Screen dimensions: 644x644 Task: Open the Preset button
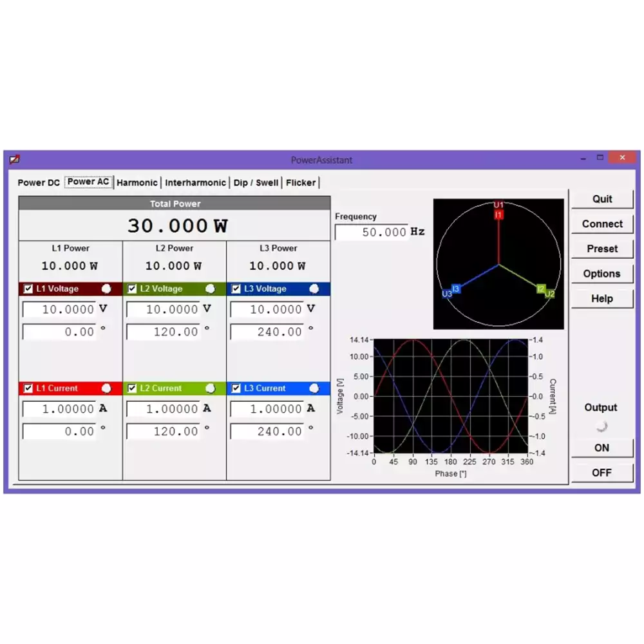(x=601, y=249)
